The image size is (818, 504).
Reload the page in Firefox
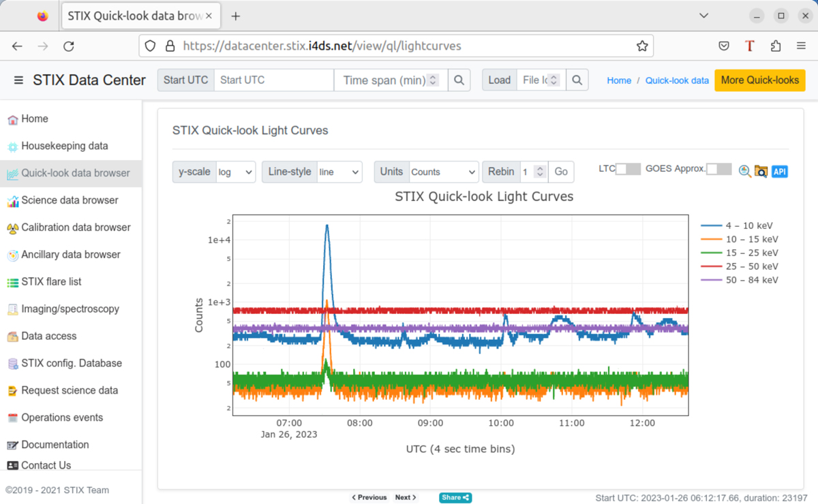tap(69, 46)
